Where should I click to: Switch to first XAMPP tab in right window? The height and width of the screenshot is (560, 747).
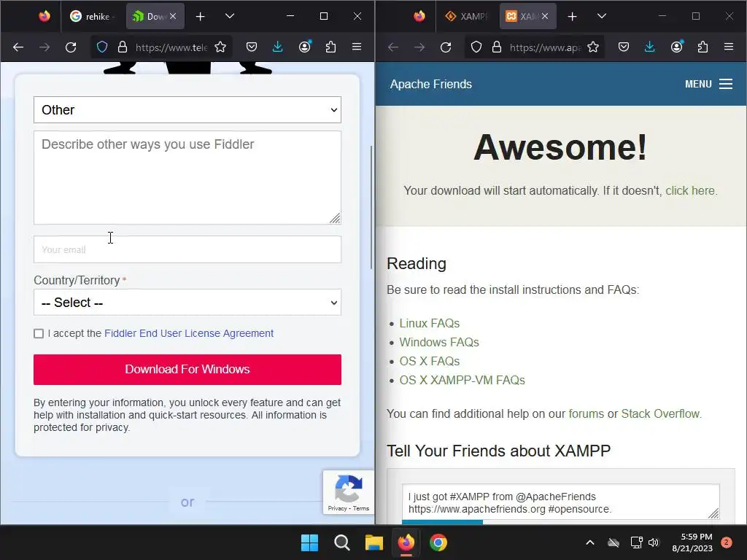click(x=468, y=16)
